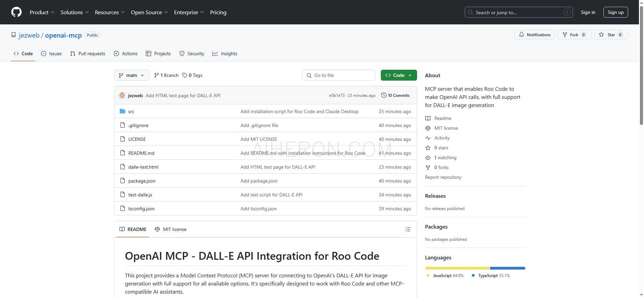Screen dimensions: 644x298
Task: Click the blue TypeScript language bar segment
Action: coord(508,268)
